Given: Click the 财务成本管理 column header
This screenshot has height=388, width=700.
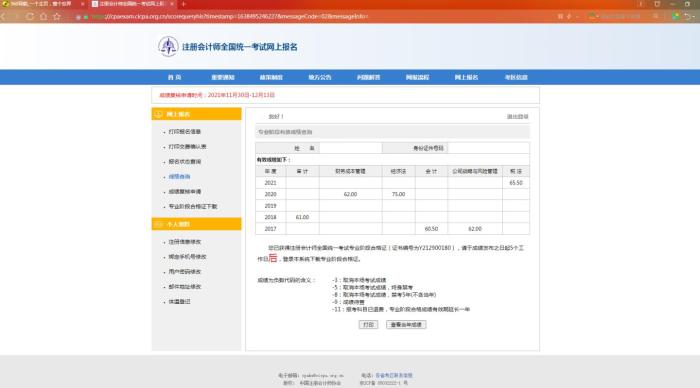Looking at the screenshot, I should (x=350, y=171).
